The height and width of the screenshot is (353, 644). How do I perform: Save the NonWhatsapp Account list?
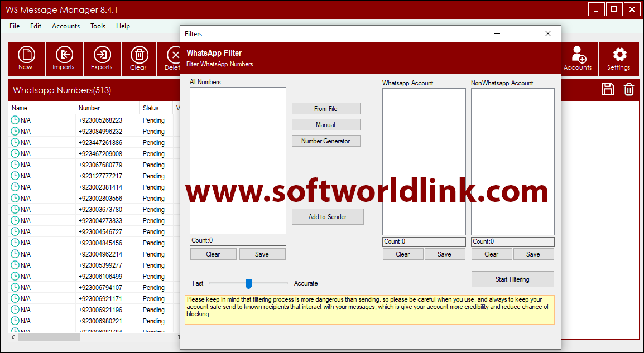pyautogui.click(x=534, y=254)
